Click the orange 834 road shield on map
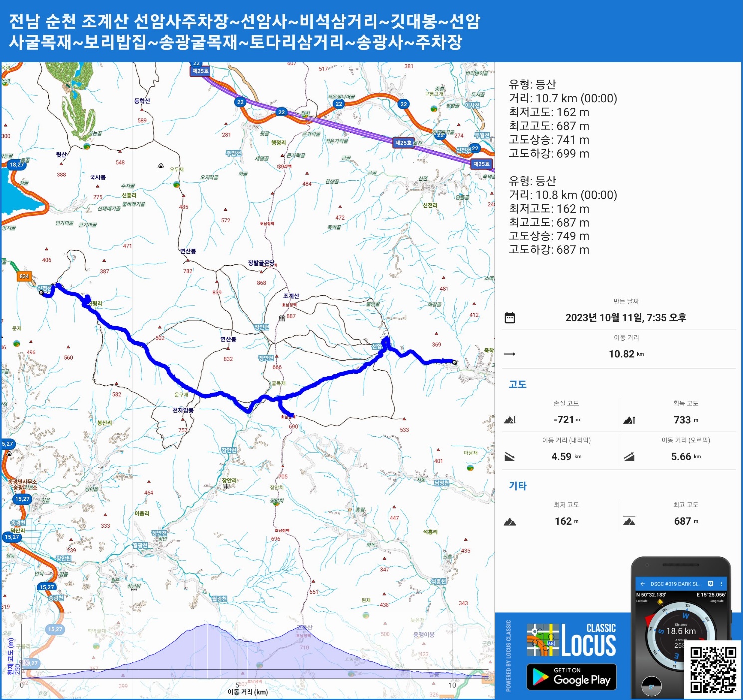 24,276
